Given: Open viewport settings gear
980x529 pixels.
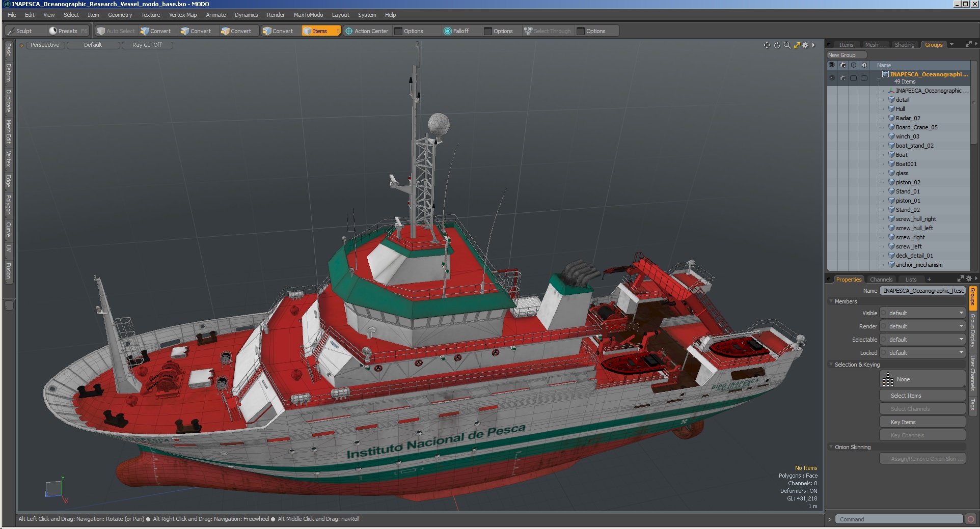Looking at the screenshot, I should point(805,45).
